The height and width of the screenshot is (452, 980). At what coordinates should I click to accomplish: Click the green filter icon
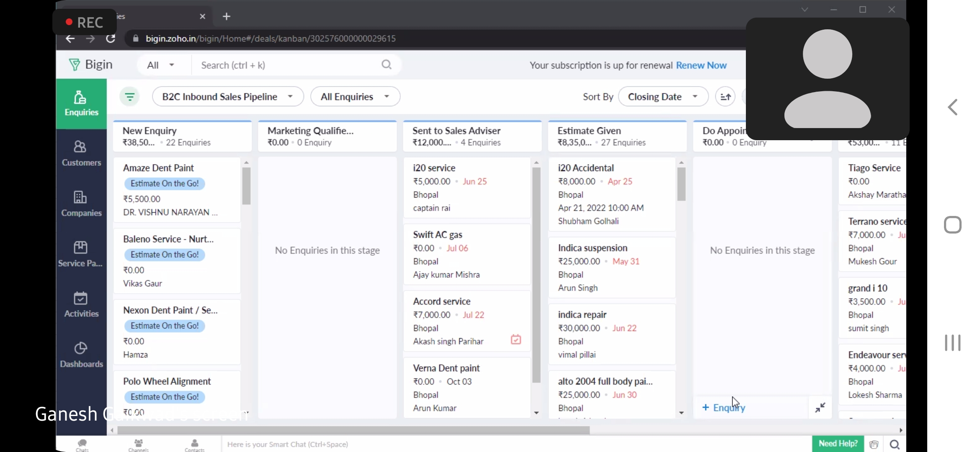coord(129,97)
